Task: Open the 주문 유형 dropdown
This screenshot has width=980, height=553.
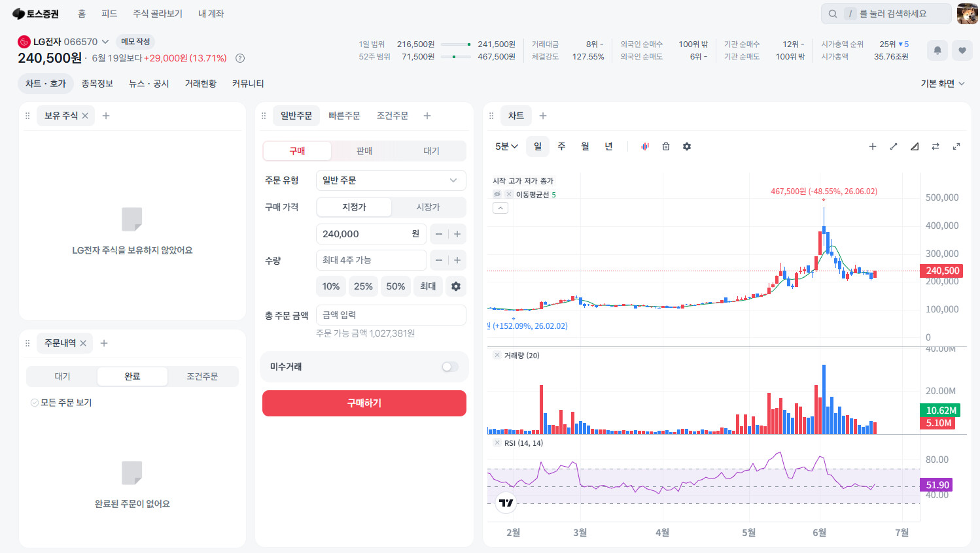Action: click(391, 180)
